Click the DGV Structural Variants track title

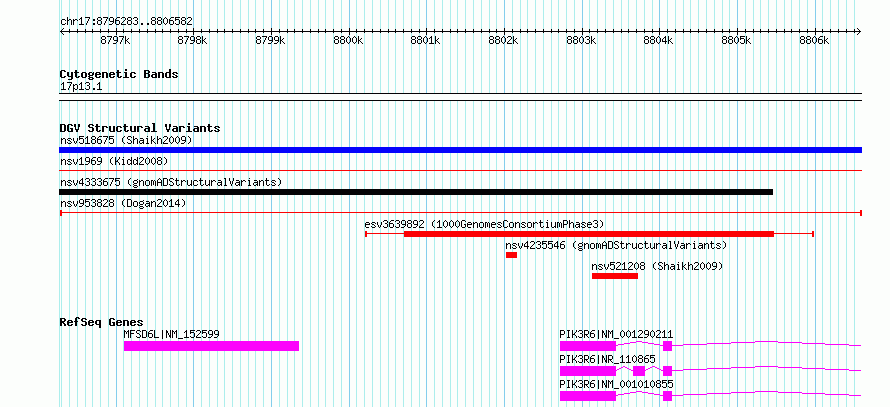point(140,128)
